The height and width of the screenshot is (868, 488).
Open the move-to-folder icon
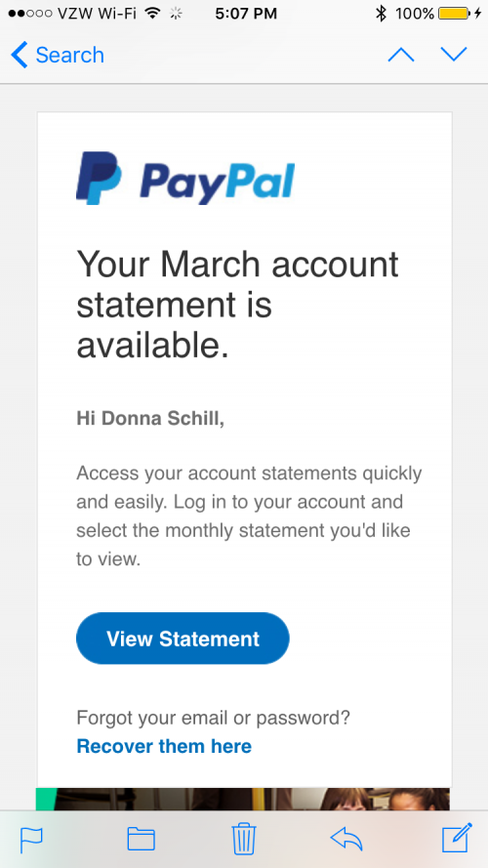tap(142, 839)
